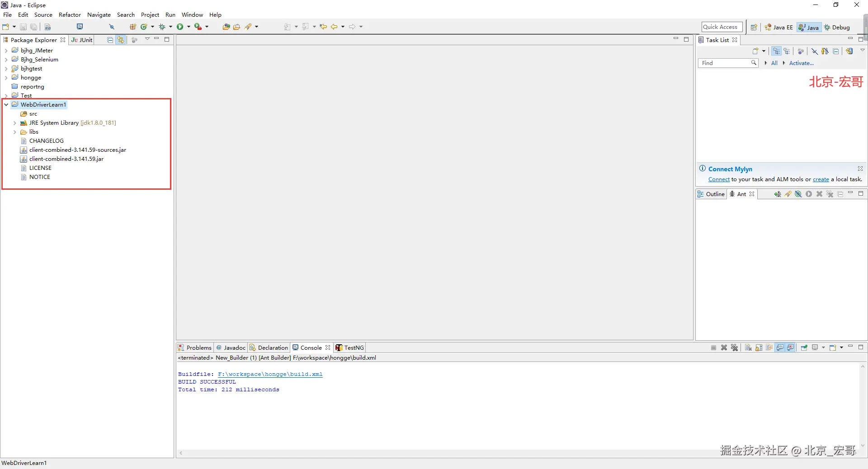Viewport: 868px width, 469px height.
Task: Click Synchronize Changed icon in Task List
Action: (849, 51)
